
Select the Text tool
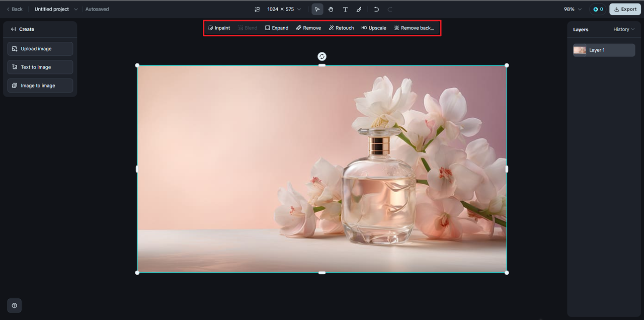pos(345,9)
